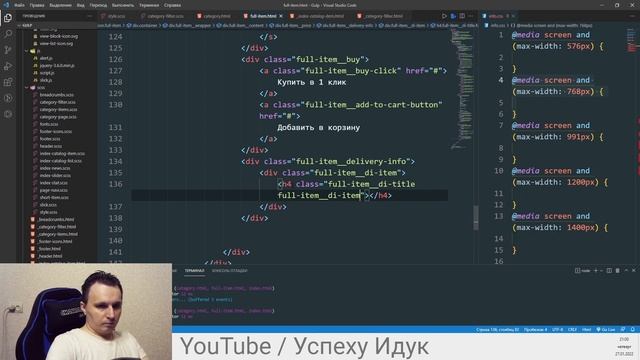Open _header.html in the file tree
This screenshot has width=640, height=360.
point(50,256)
